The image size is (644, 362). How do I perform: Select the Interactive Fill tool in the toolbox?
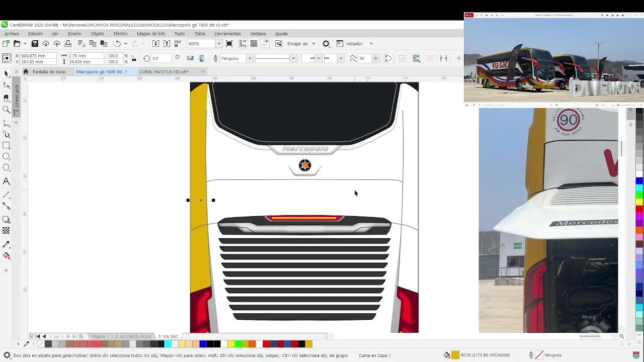6,256
